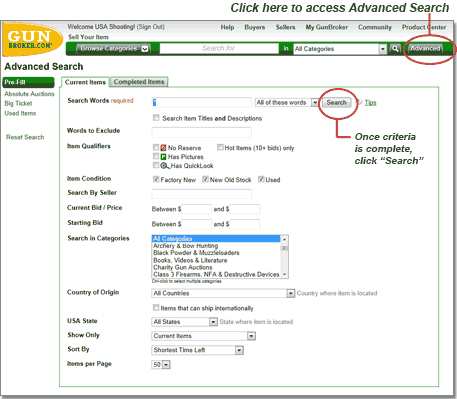457x399 pixels.
Task: Open the Tips link
Action: click(x=370, y=102)
